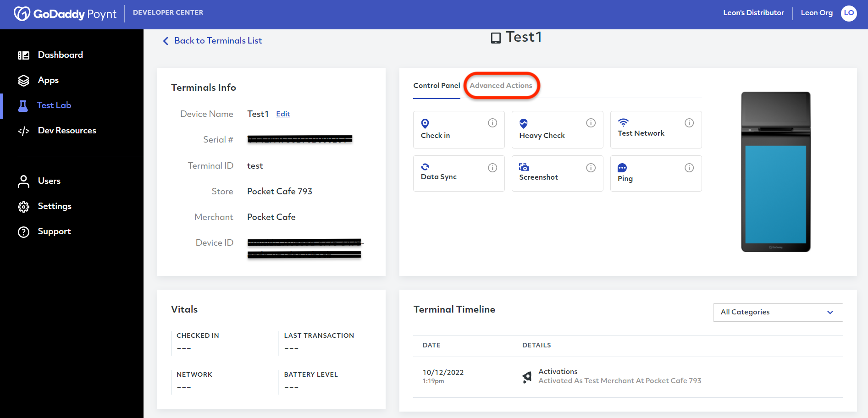Click the Test Lab flask icon
Viewport: 868px width, 418px height.
pos(23,106)
